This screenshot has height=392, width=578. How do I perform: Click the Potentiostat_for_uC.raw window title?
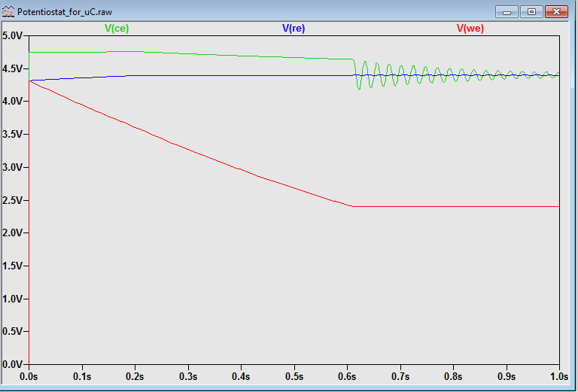click(65, 12)
